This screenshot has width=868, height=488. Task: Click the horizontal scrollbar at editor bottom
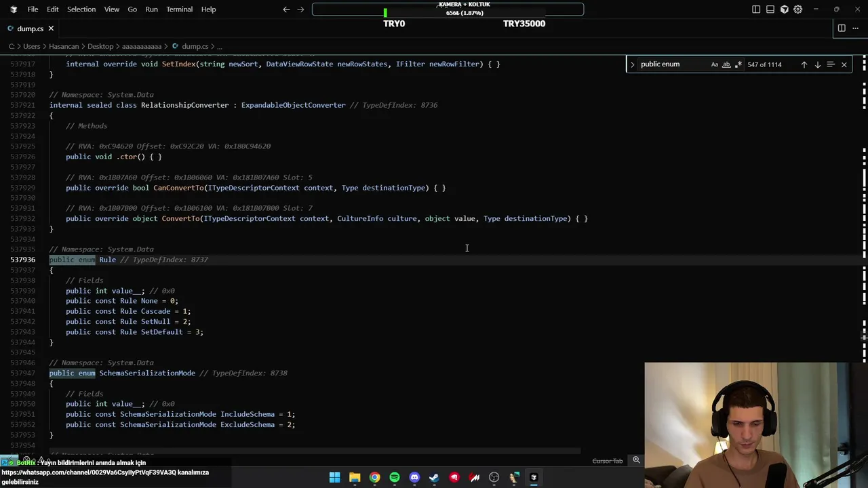click(x=315, y=451)
